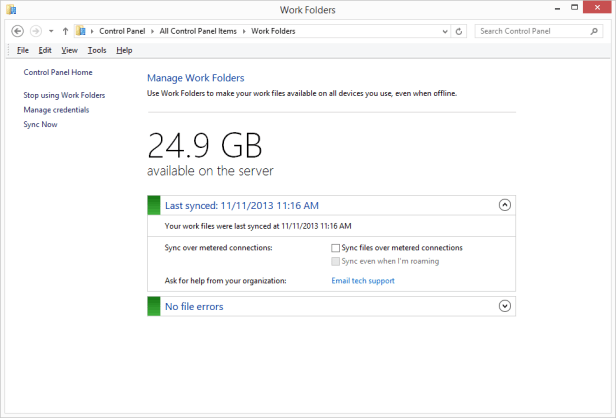The height and width of the screenshot is (418, 616).
Task: Enable Sync files over metered connections
Action: pos(336,247)
